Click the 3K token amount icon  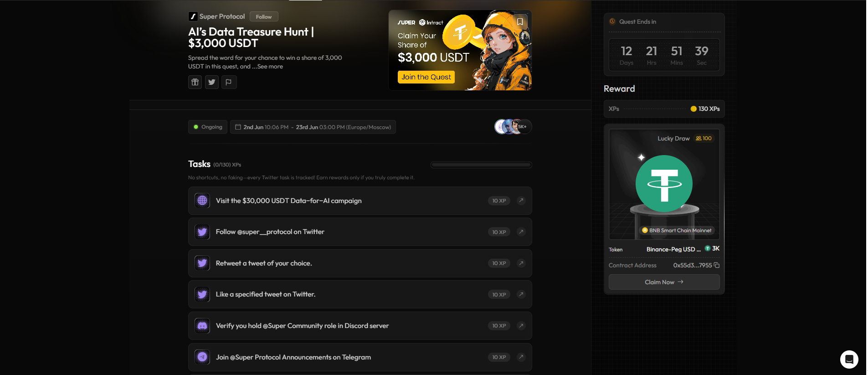pos(708,248)
